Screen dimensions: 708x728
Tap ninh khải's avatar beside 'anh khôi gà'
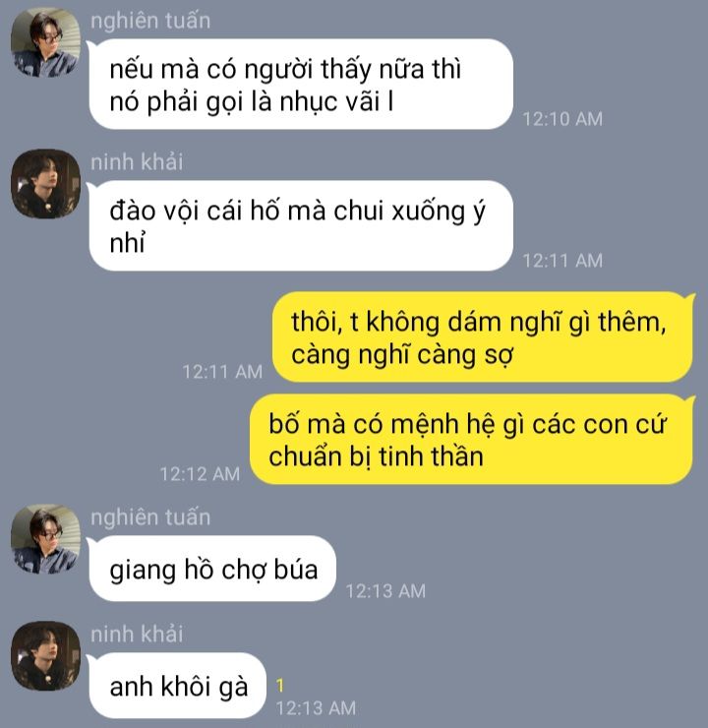[x=45, y=656]
